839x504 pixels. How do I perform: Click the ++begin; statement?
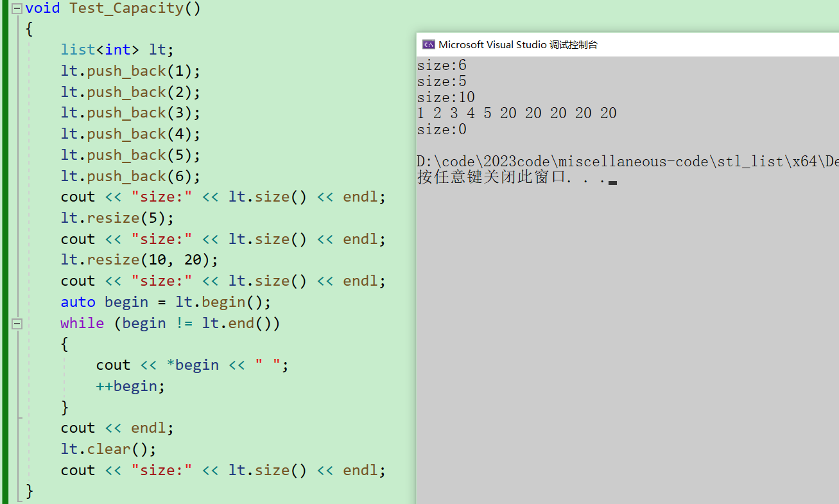(130, 386)
